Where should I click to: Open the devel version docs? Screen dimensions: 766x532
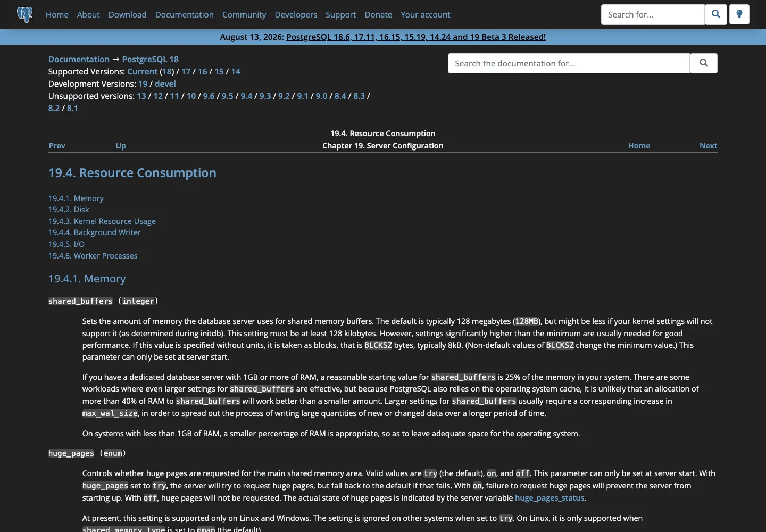point(165,84)
